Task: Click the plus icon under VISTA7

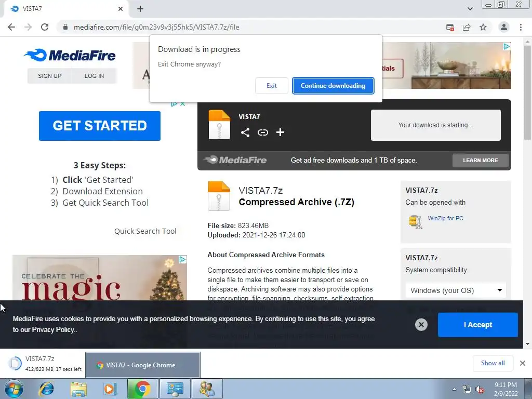Action: 280,132
